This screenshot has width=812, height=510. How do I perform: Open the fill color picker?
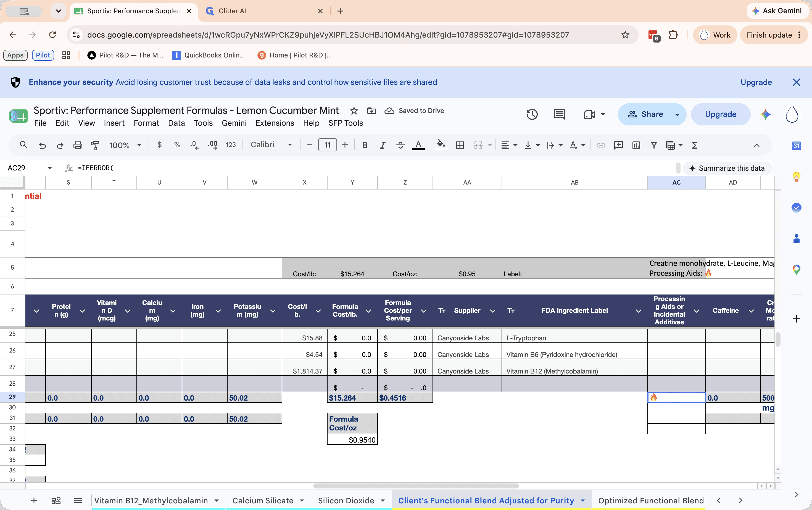point(441,145)
